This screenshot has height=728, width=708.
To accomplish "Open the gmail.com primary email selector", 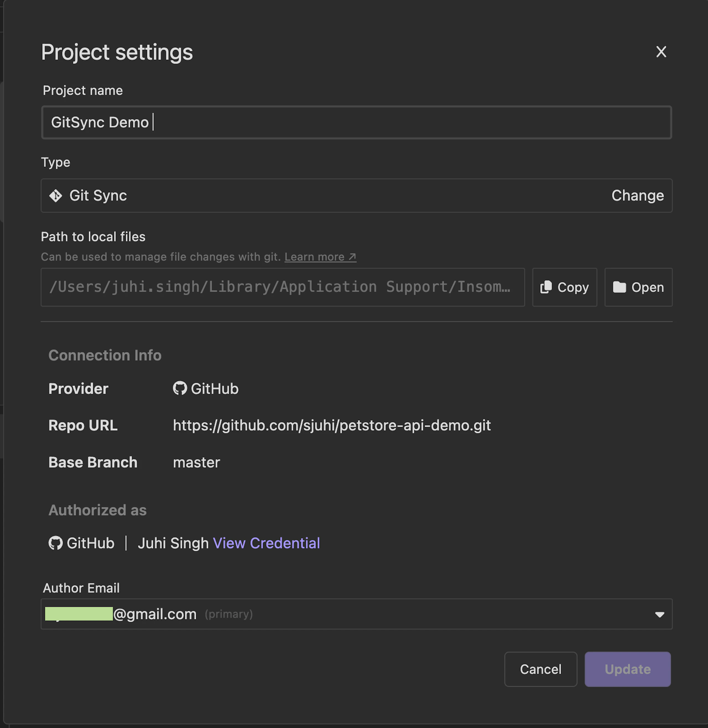I will tap(356, 614).
